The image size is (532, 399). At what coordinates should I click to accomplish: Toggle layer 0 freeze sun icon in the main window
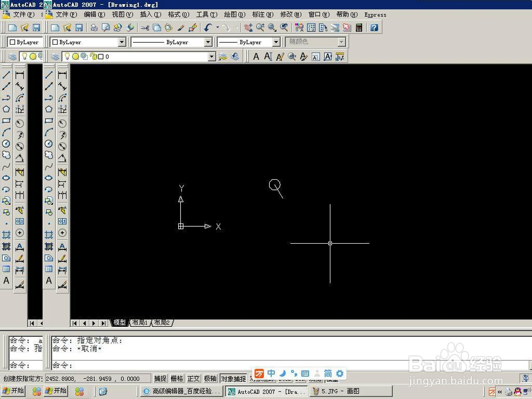point(76,56)
